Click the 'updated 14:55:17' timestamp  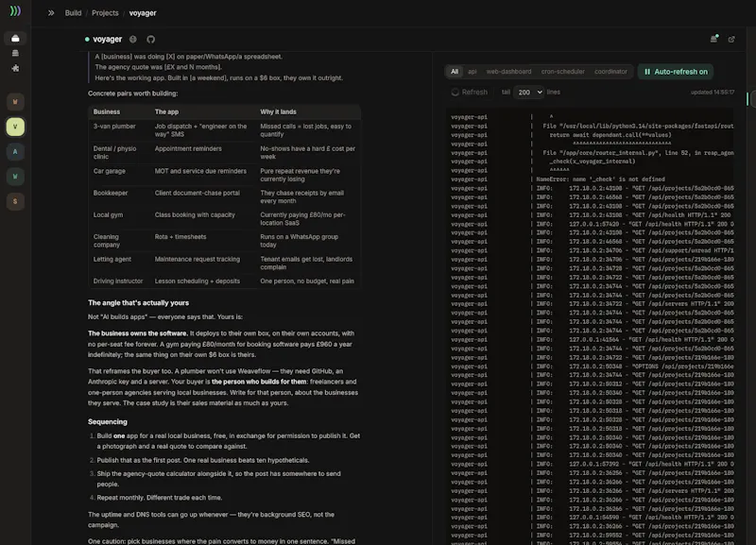[x=713, y=92]
